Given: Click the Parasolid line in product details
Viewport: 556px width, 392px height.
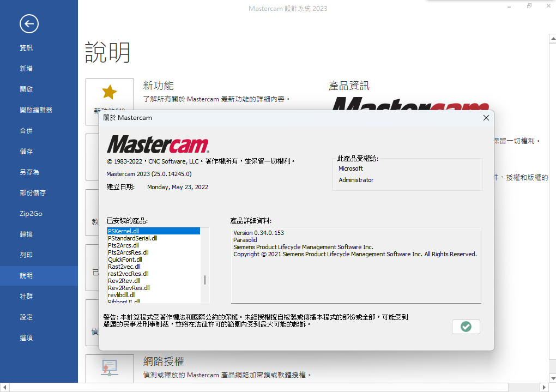Looking at the screenshot, I should click(245, 240).
